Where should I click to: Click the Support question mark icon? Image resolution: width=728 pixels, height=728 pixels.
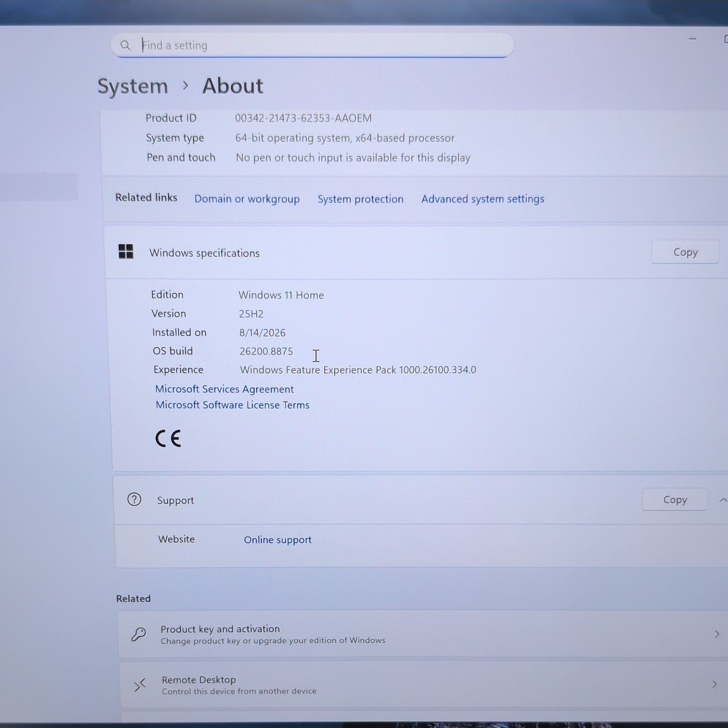(x=134, y=499)
